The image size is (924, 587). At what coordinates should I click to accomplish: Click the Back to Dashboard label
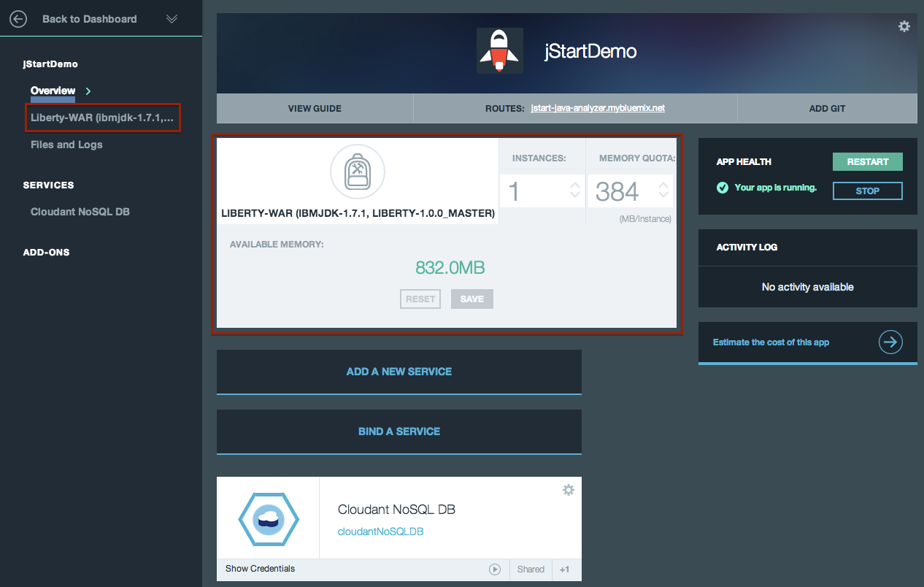(x=90, y=19)
